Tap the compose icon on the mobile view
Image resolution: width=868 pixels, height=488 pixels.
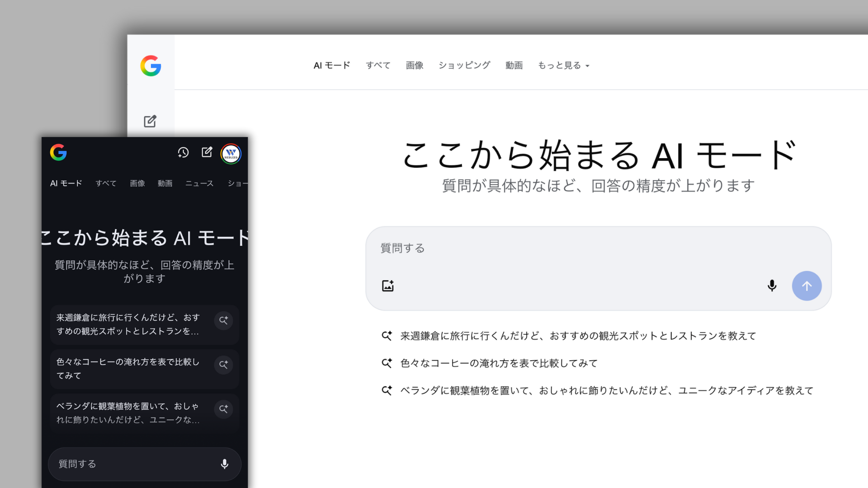(207, 152)
